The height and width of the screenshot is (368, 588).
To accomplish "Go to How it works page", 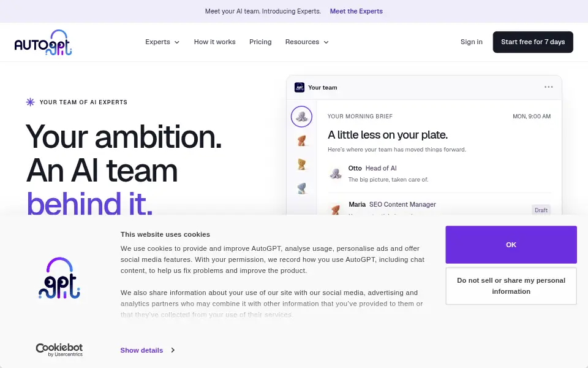I will (x=214, y=42).
